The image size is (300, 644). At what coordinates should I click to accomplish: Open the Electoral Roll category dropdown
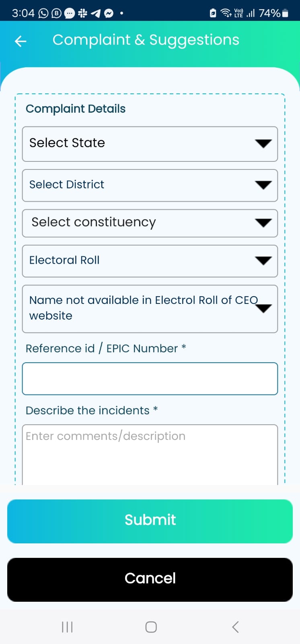(x=150, y=261)
